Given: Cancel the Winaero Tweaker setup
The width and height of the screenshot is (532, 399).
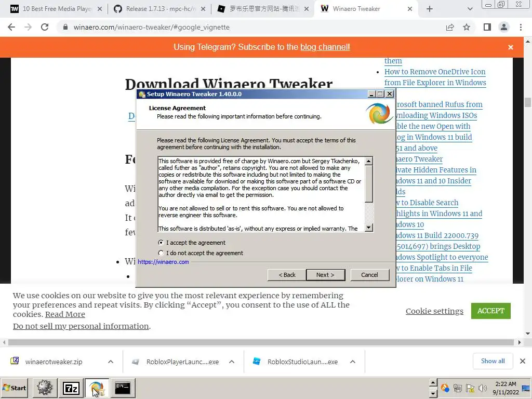Looking at the screenshot, I should [x=369, y=275].
